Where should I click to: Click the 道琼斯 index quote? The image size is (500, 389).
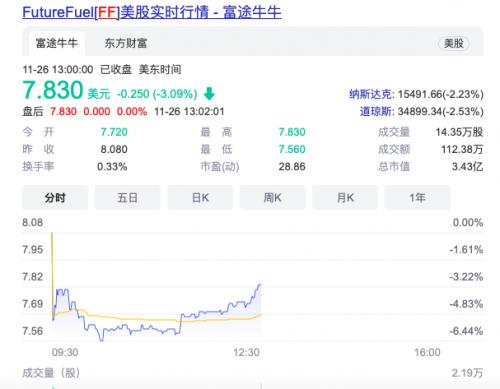point(421,111)
